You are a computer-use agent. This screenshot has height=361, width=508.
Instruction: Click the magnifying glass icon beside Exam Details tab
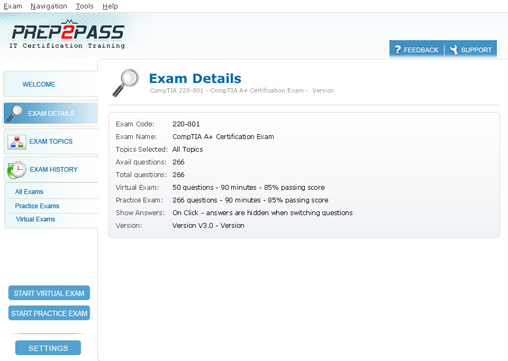click(14, 113)
